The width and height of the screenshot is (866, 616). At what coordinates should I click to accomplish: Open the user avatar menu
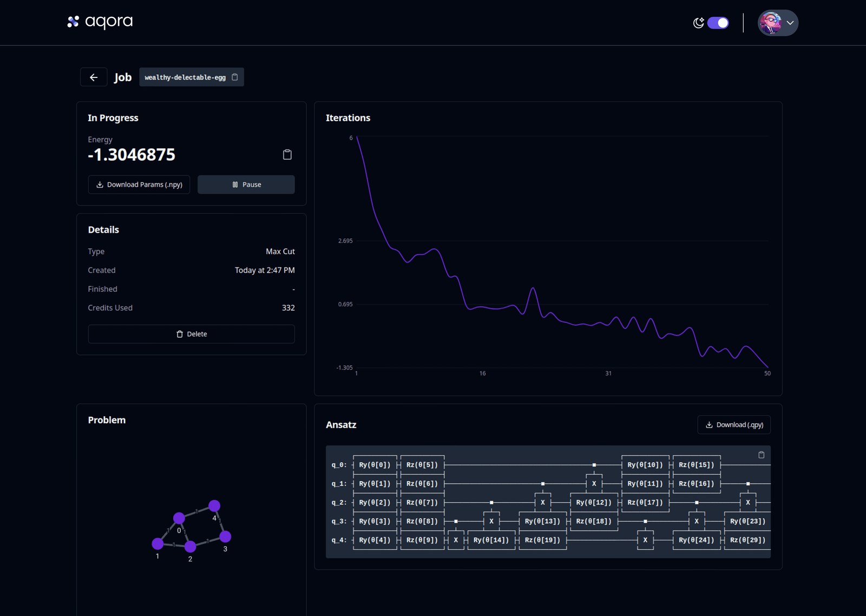(778, 23)
